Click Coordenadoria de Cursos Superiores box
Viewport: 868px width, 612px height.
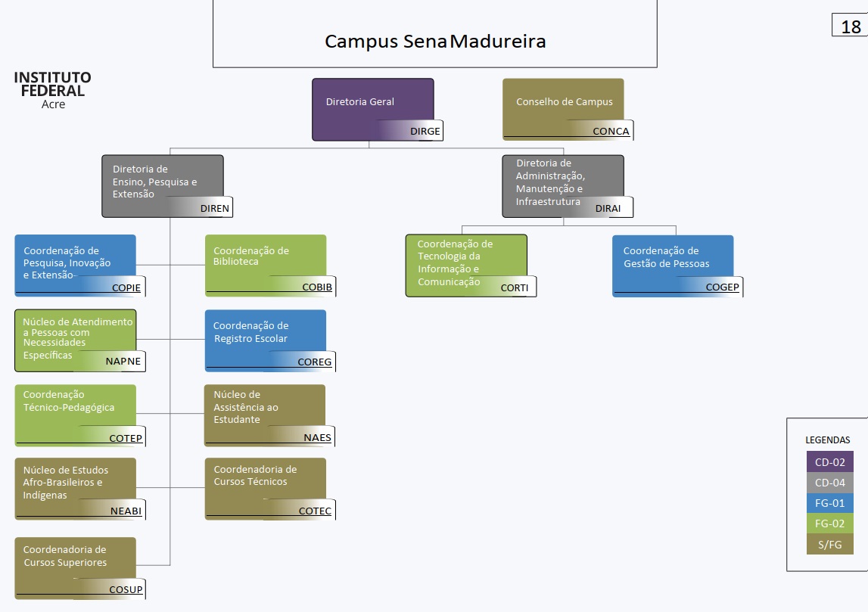tap(75, 567)
